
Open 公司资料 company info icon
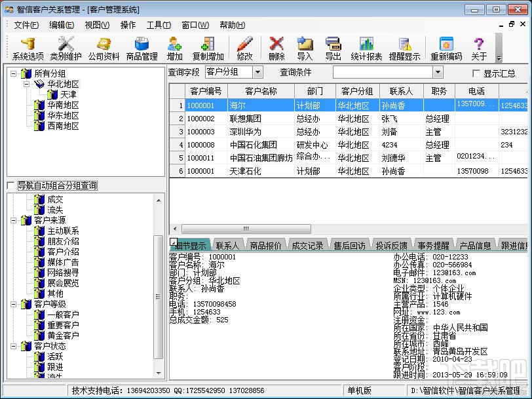(104, 48)
